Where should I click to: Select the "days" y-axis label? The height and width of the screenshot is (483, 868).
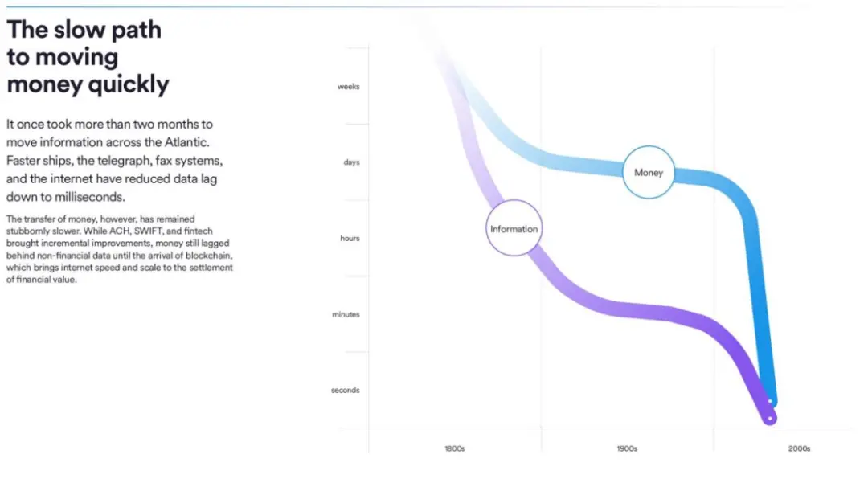coord(351,162)
